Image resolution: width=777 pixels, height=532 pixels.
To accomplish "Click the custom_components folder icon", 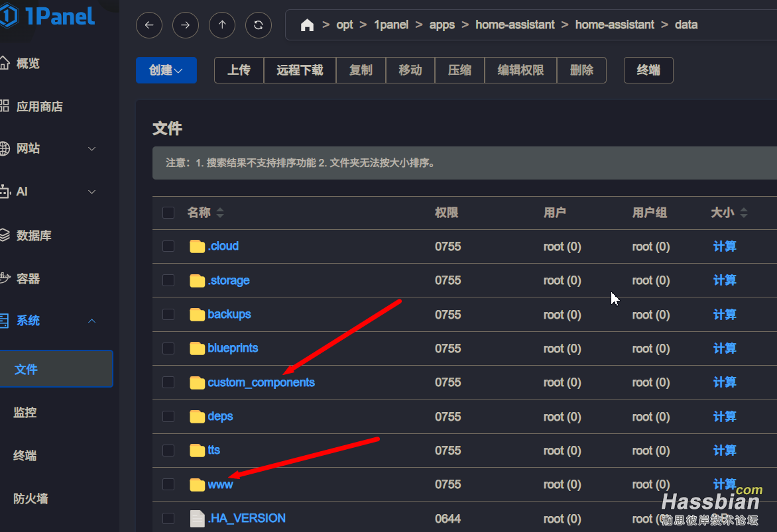I will point(197,382).
